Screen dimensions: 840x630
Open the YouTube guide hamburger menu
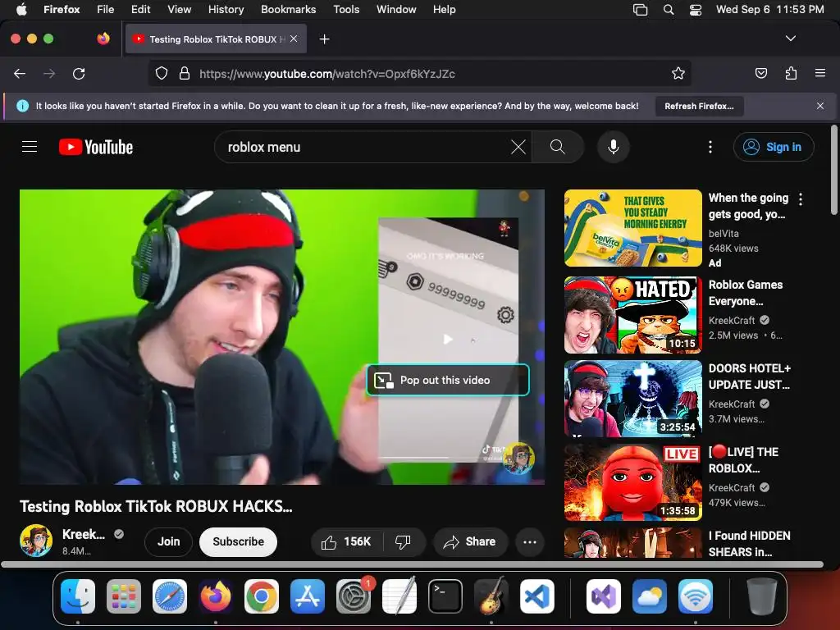tap(30, 147)
